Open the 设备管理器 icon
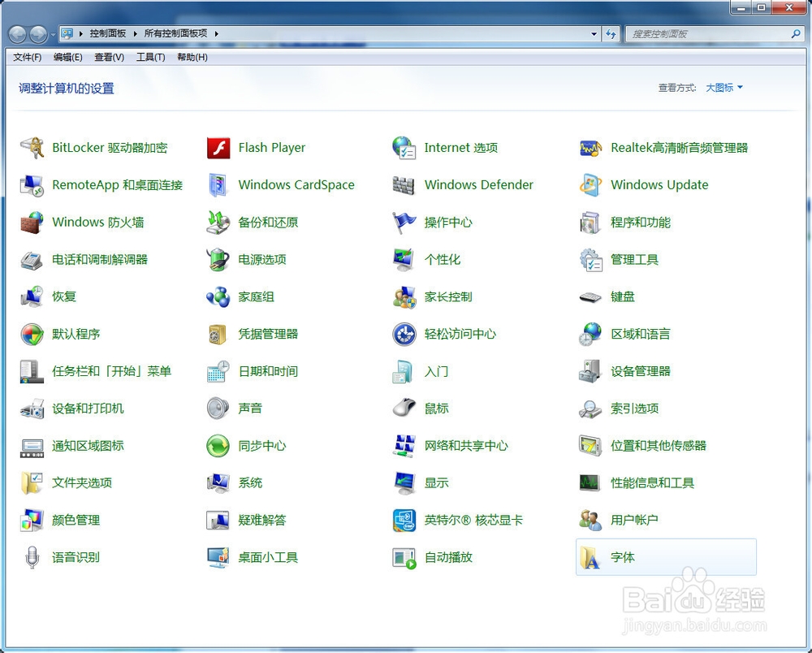 tap(590, 372)
